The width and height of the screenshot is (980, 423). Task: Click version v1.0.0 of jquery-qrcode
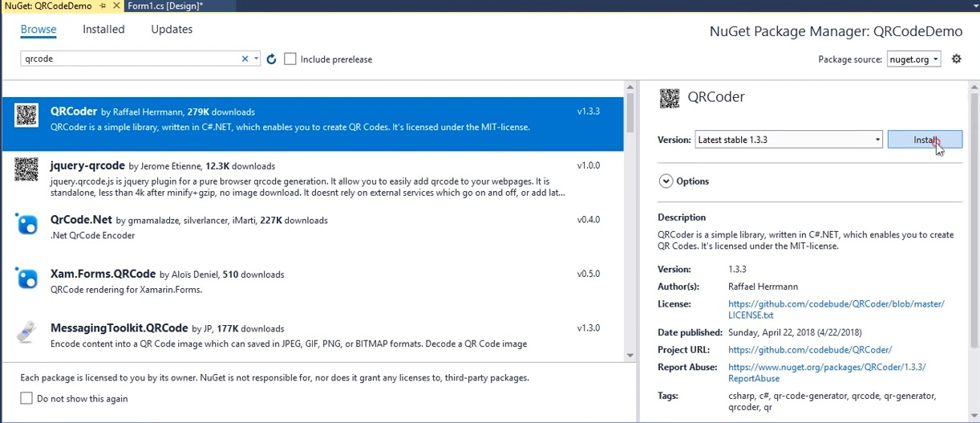point(589,165)
